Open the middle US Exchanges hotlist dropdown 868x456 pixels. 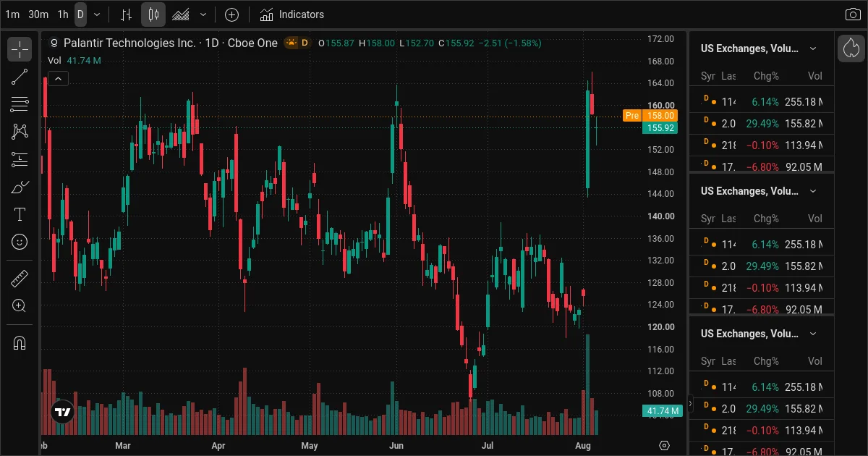813,191
